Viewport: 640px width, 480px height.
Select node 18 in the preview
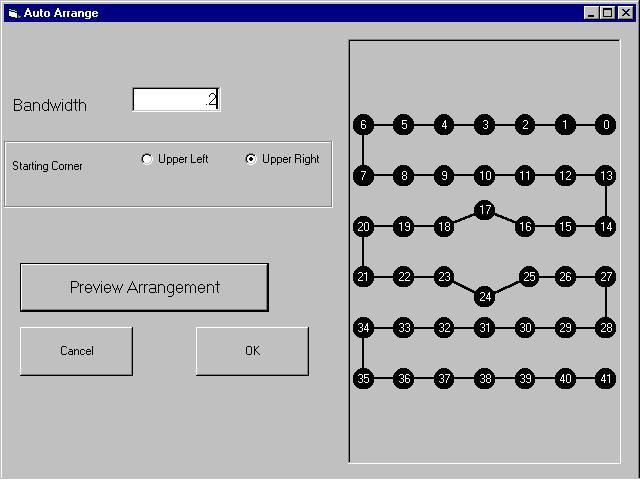coord(444,226)
